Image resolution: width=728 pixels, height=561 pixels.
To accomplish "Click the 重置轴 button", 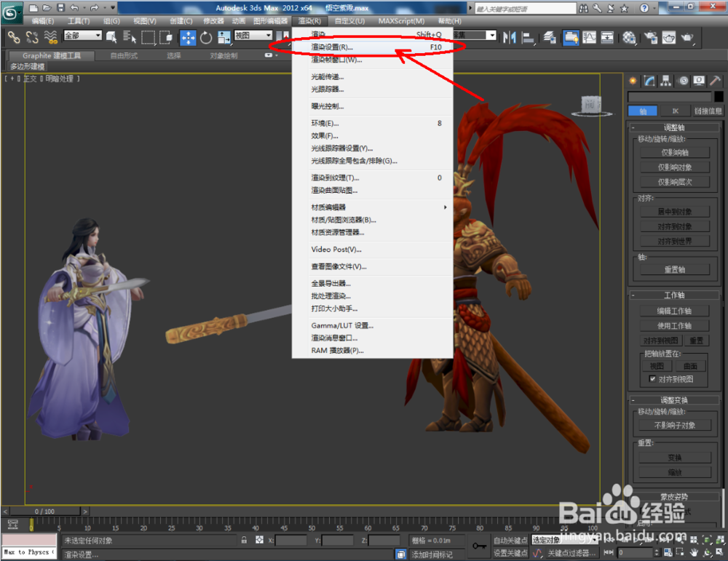I will tap(675, 270).
